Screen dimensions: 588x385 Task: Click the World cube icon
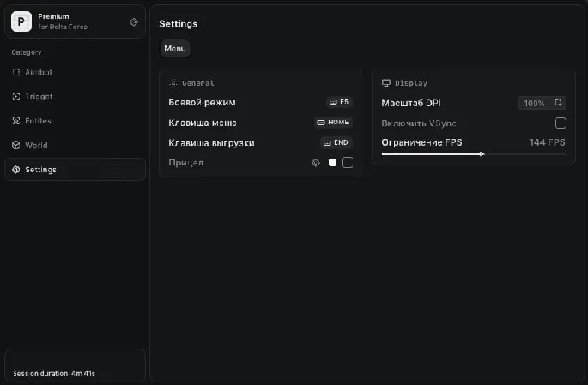[16, 145]
